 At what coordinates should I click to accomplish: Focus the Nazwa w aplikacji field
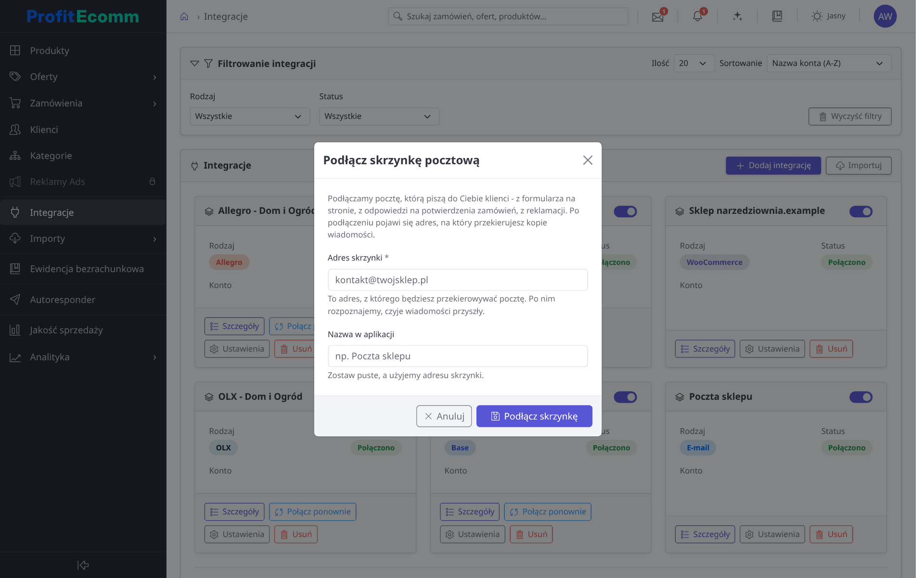[458, 356]
